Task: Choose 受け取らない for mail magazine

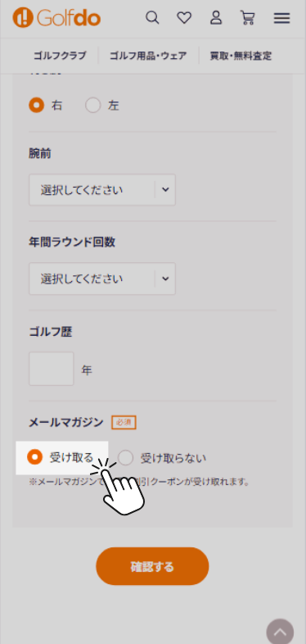Action: (x=162, y=458)
